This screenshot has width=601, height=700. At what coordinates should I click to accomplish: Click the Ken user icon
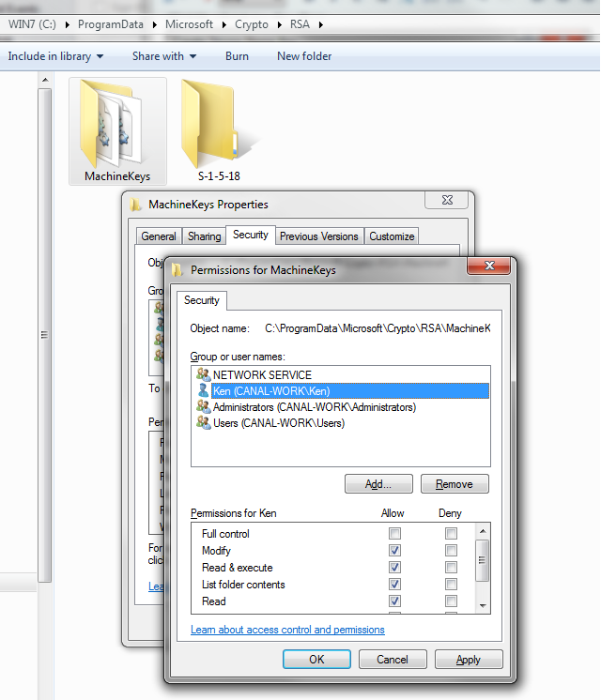point(204,390)
